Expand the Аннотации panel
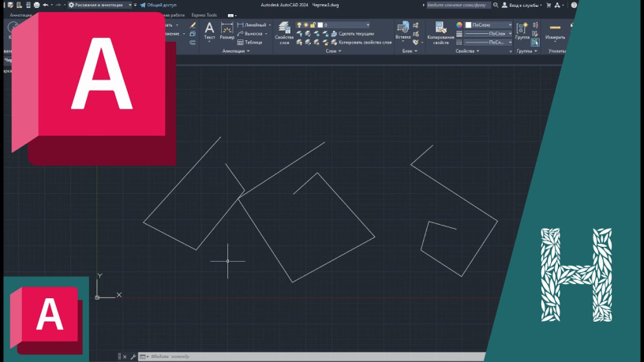644x362 pixels. tap(236, 51)
